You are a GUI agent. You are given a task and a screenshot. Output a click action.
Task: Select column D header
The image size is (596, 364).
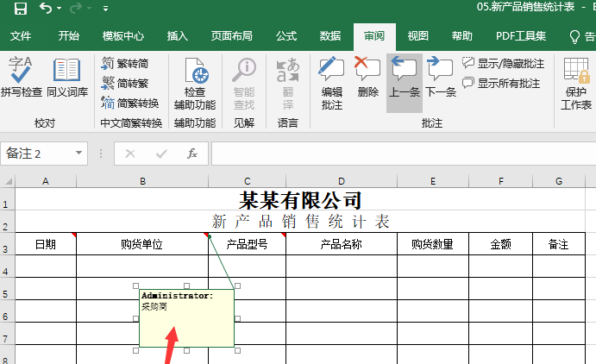click(x=342, y=181)
